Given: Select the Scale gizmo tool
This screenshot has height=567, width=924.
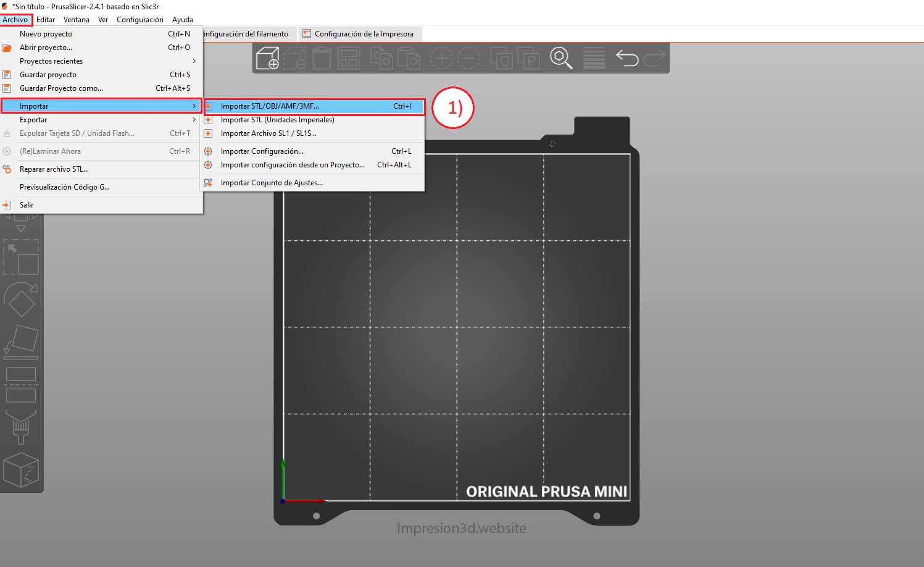Looking at the screenshot, I should [21, 257].
